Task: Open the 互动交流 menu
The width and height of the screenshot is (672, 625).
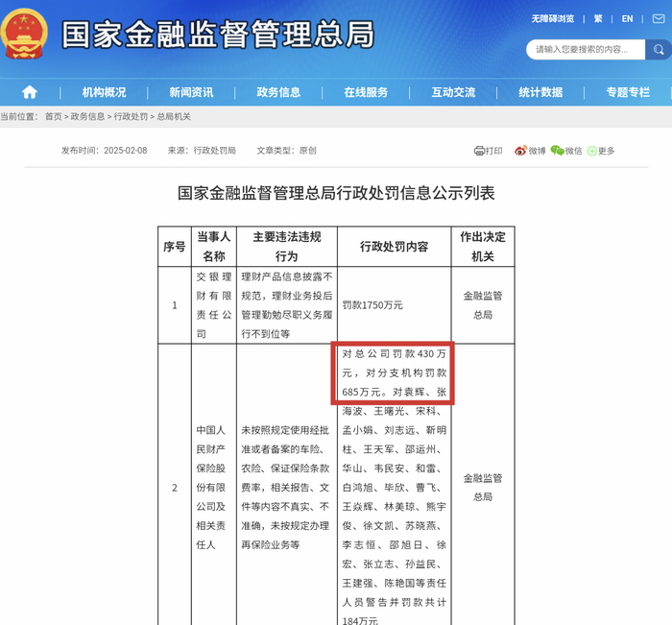Action: tap(453, 92)
